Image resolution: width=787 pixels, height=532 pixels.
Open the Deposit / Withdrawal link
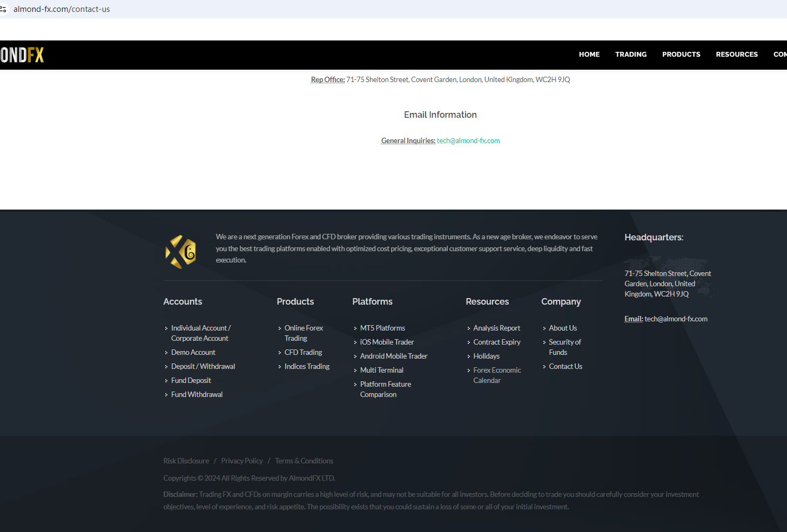[x=203, y=367]
